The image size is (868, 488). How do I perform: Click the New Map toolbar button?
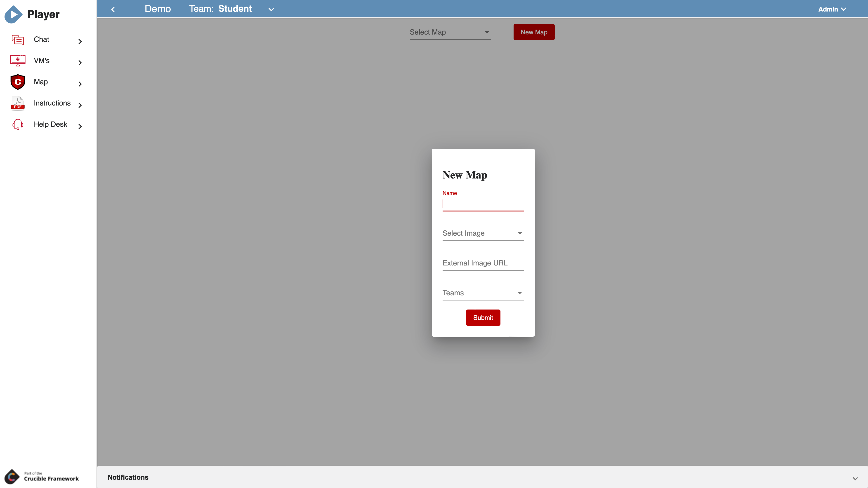click(533, 32)
